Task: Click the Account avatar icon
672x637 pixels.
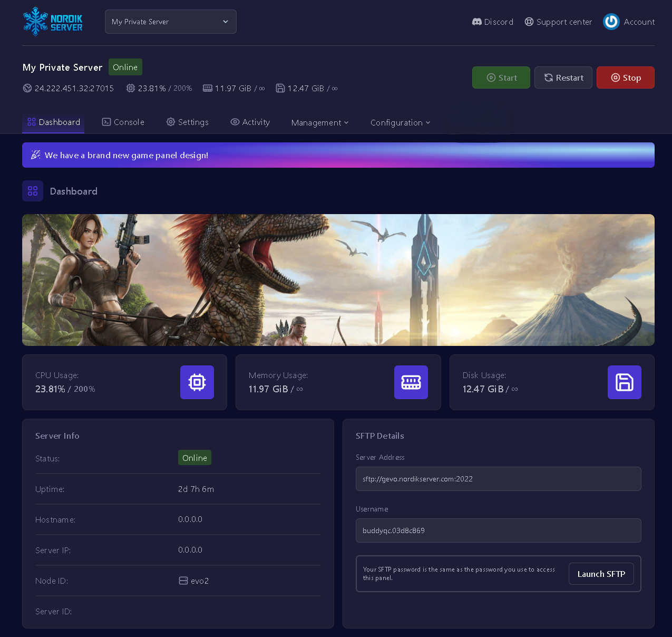Action: (x=611, y=22)
